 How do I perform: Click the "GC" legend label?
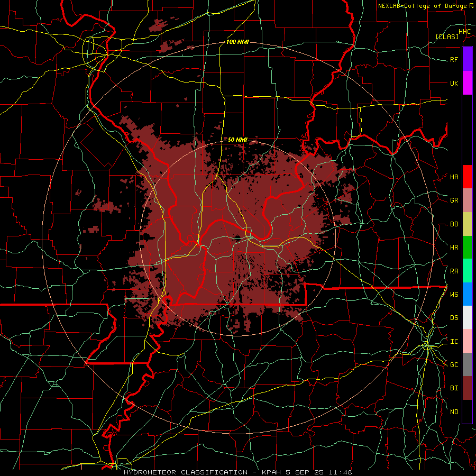454,365
